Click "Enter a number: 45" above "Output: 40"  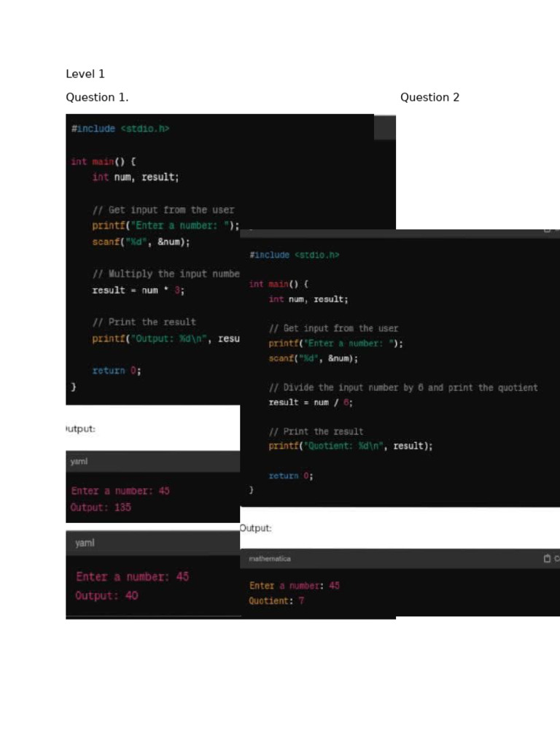[x=133, y=577]
